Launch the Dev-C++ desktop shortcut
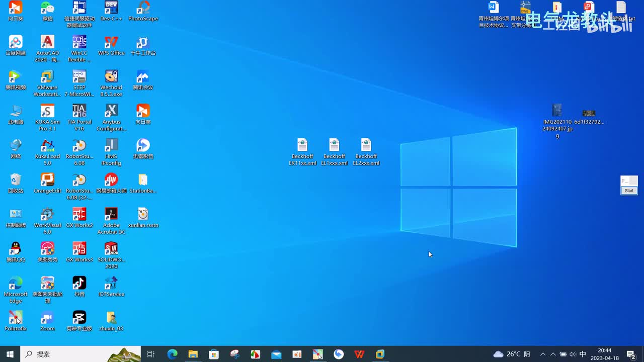Screen dimensions: 644x362 pos(111,11)
